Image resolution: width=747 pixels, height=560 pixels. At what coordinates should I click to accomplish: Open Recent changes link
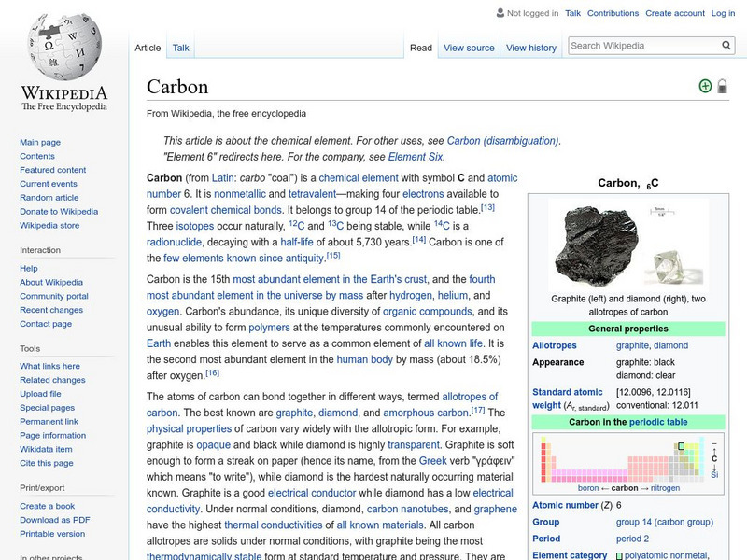point(51,310)
